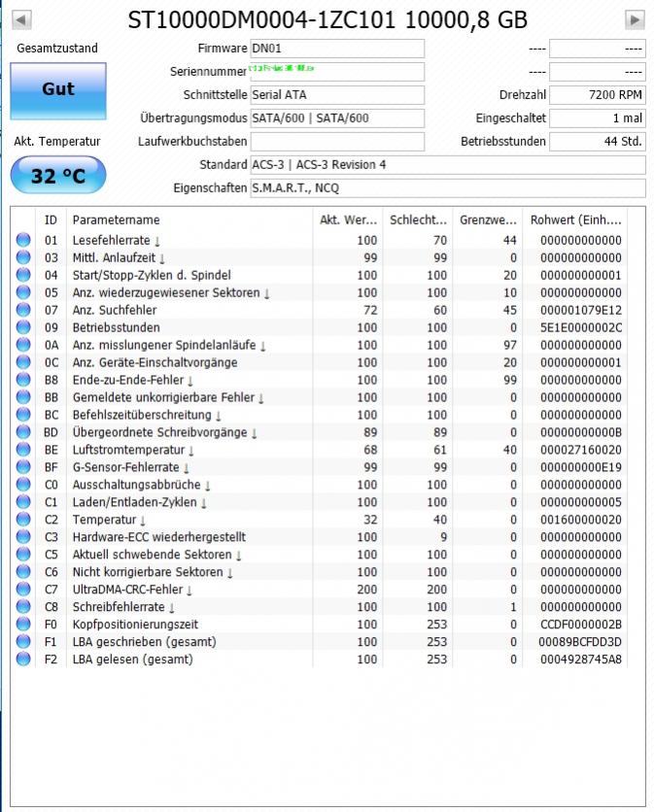Click status orb of LBA geschrieben row

click(x=23, y=641)
